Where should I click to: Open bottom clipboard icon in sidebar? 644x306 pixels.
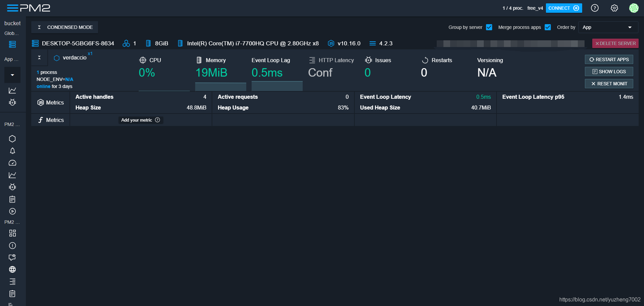click(x=12, y=294)
